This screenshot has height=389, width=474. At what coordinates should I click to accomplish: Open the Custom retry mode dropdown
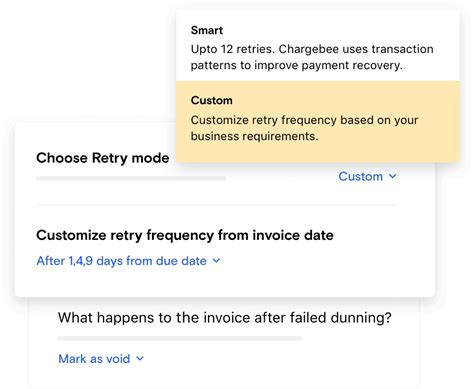tap(367, 176)
